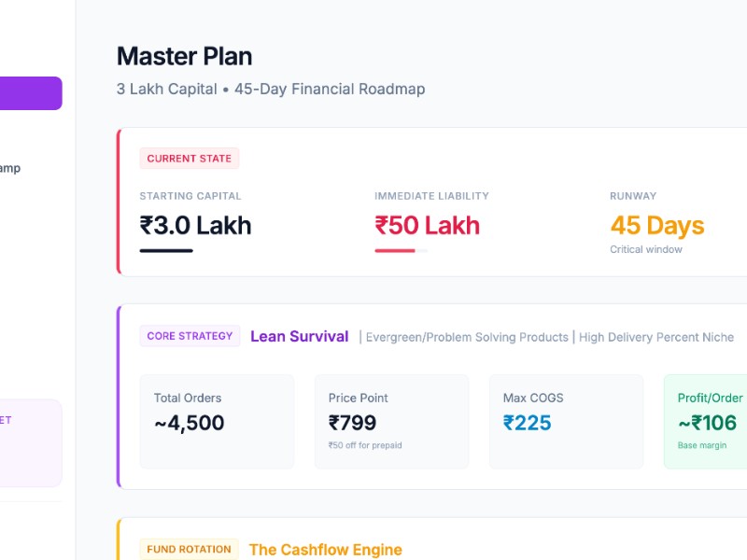Click the CORE STRATEGY badge
The width and height of the screenshot is (747, 560).
[x=190, y=336]
